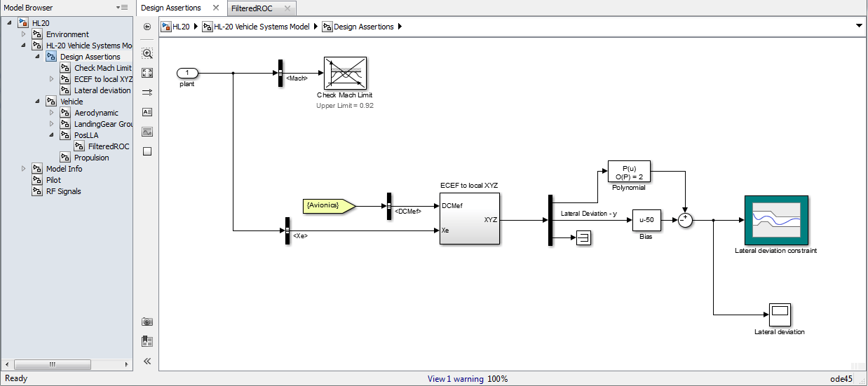Image resolution: width=868 pixels, height=386 pixels.
Task: Open the Check Mach Limit block
Action: coord(345,74)
